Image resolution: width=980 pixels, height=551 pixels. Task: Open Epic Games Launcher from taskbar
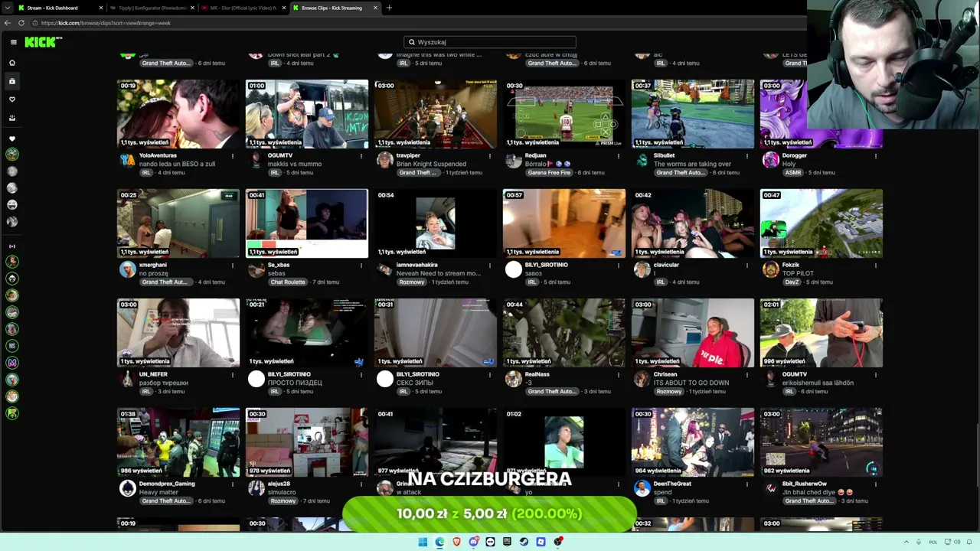tap(507, 542)
